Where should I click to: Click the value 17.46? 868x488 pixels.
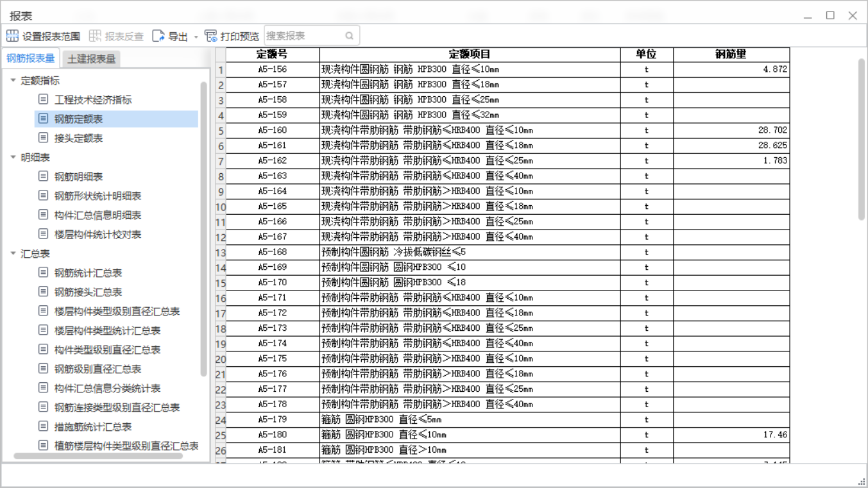tap(775, 435)
